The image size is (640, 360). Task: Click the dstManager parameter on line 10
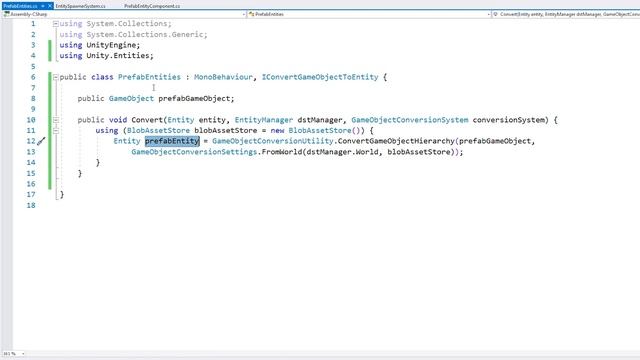point(320,120)
